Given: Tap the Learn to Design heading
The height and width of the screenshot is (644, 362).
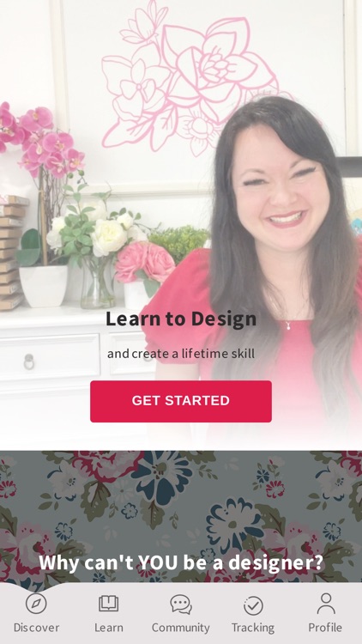Looking at the screenshot, I should (181, 319).
